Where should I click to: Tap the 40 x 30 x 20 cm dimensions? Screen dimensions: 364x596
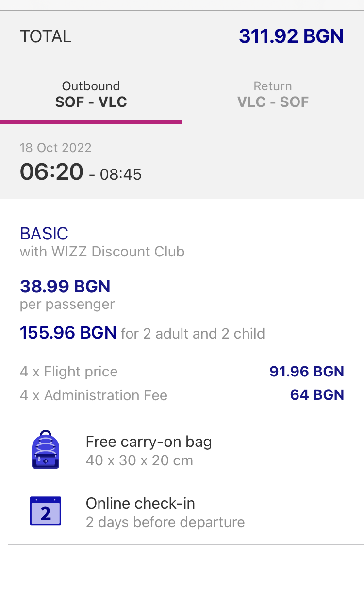click(x=139, y=460)
